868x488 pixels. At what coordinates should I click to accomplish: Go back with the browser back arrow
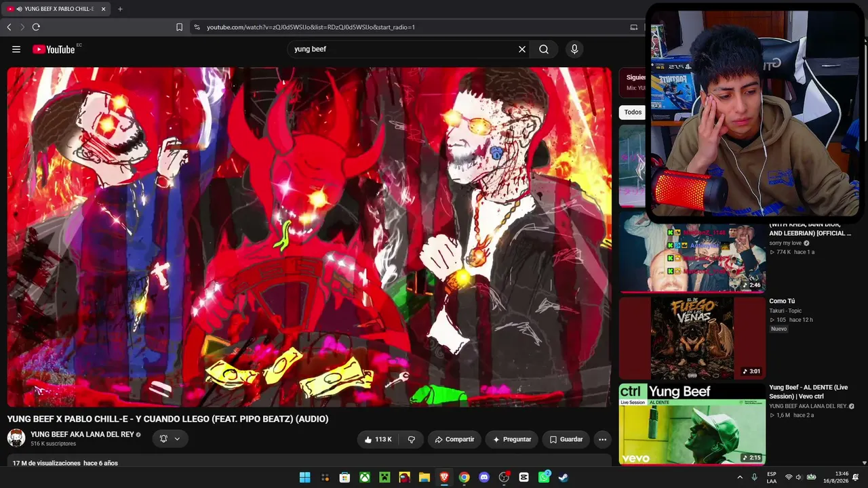tap(9, 27)
